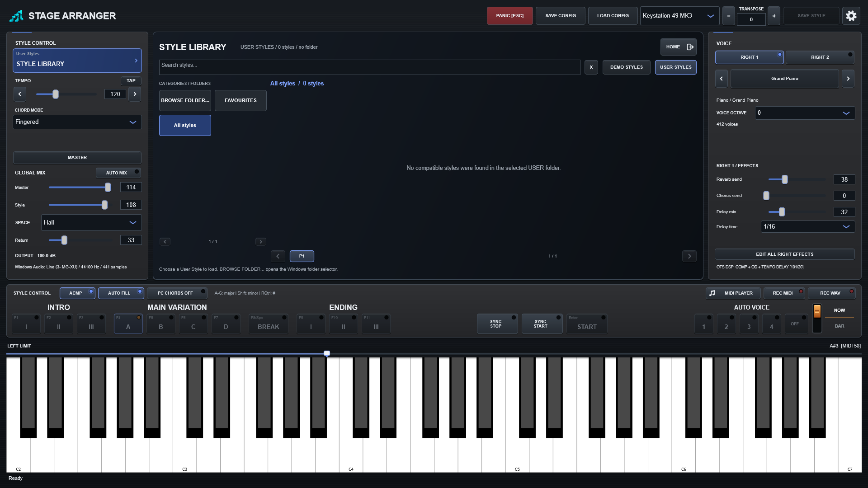Click the orange Now/Bar switch

tap(817, 318)
